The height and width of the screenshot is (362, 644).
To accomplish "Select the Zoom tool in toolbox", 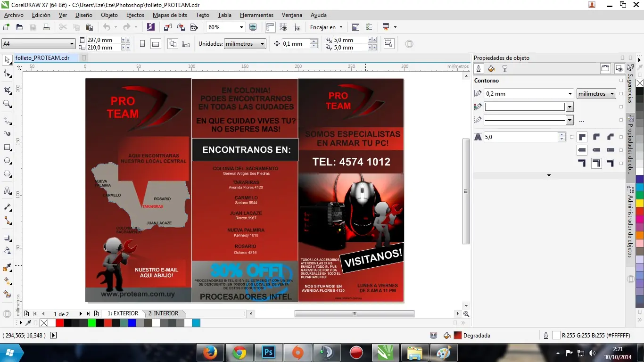I will (7, 104).
